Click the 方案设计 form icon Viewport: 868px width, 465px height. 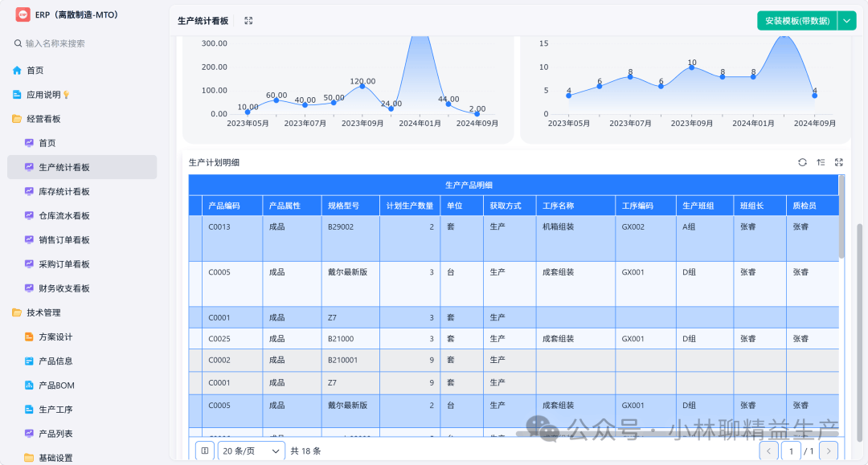point(30,337)
